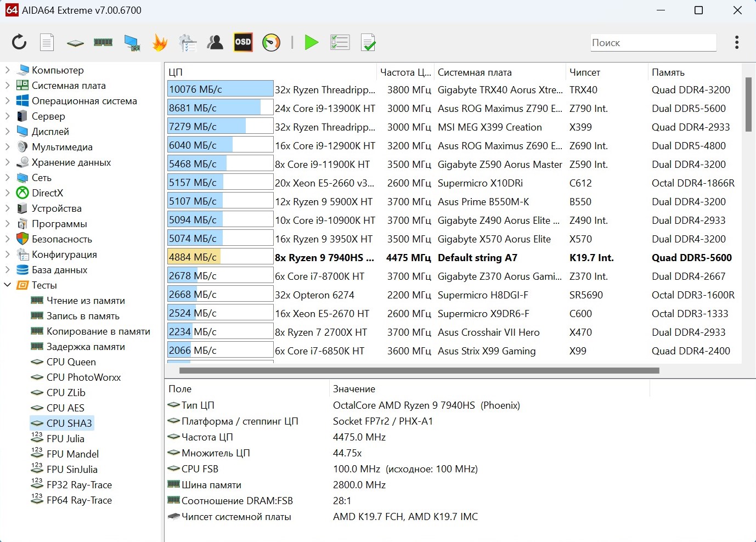Screen dimensions: 756x542
Task: Select the FPU Julia benchmark
Action: [65, 439]
